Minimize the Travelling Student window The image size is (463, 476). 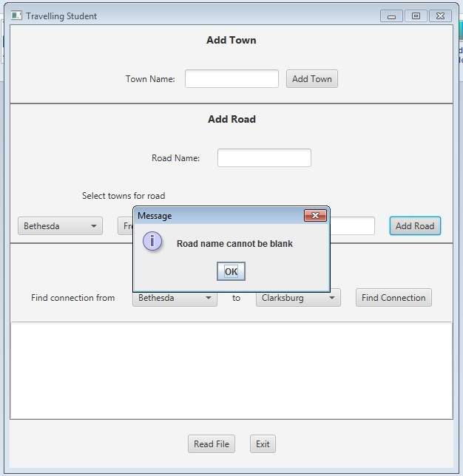[391, 16]
